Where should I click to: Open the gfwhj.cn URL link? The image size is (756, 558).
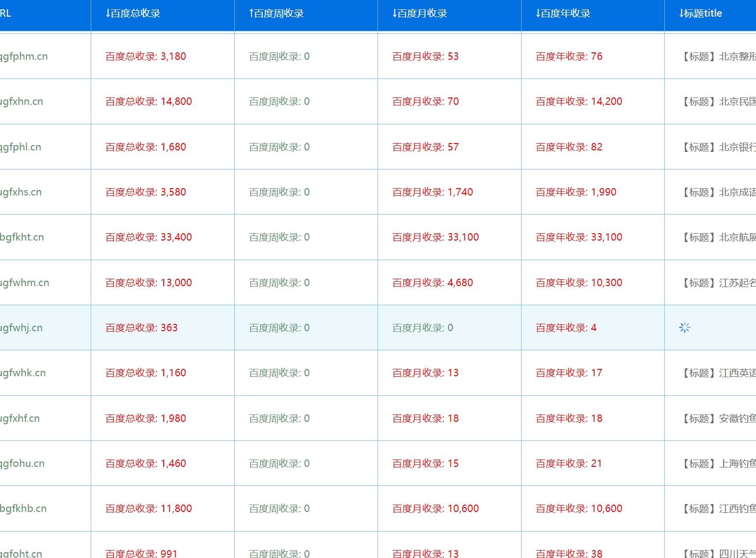21,328
